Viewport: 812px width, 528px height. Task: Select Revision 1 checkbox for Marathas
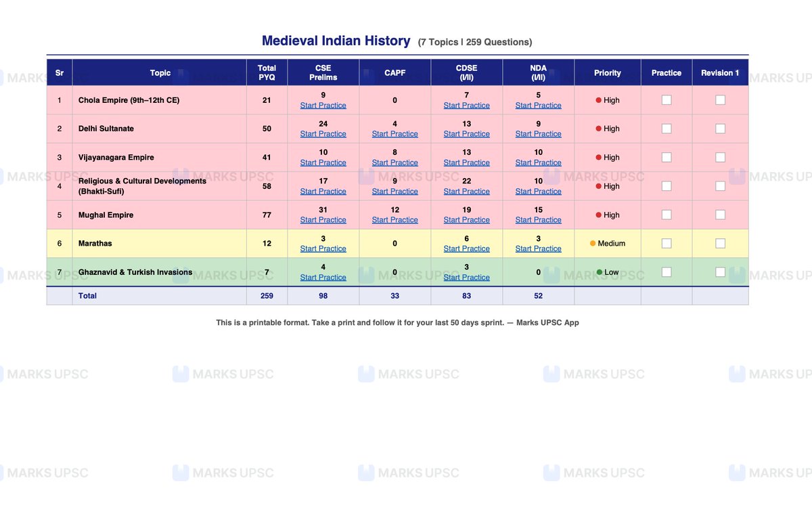point(721,243)
